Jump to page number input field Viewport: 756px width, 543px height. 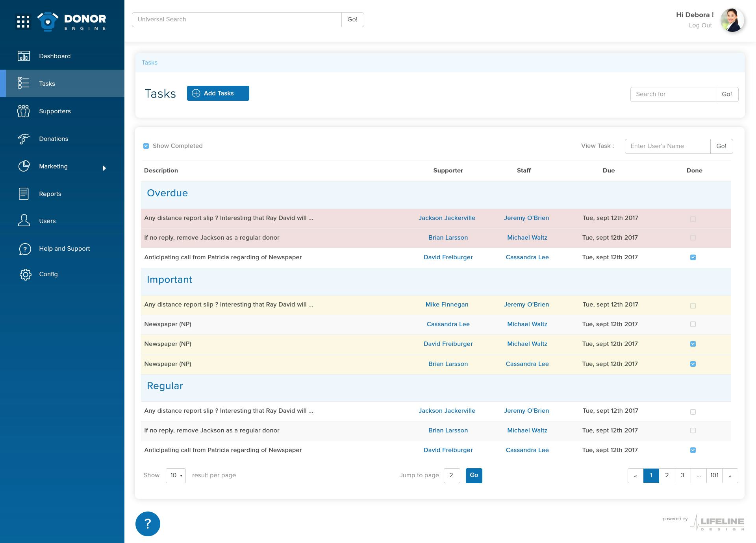click(451, 476)
